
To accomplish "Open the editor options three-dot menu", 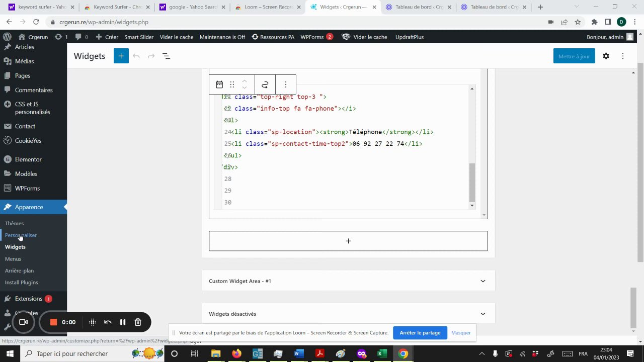I will click(x=623, y=56).
